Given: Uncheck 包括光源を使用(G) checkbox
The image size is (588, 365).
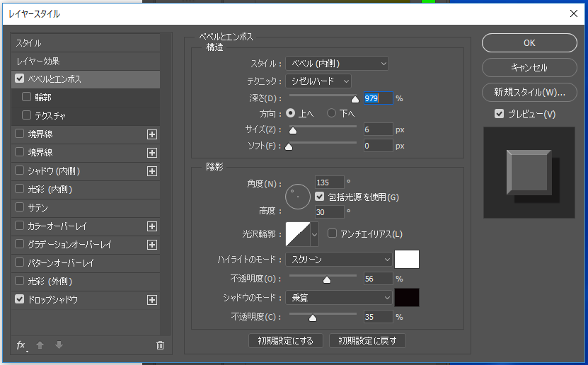Looking at the screenshot, I should click(x=320, y=197).
